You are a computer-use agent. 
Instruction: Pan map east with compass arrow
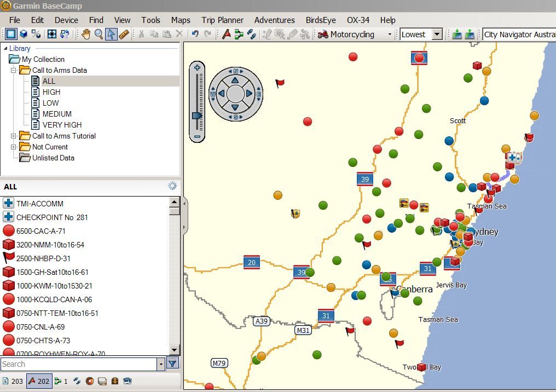pyautogui.click(x=249, y=94)
